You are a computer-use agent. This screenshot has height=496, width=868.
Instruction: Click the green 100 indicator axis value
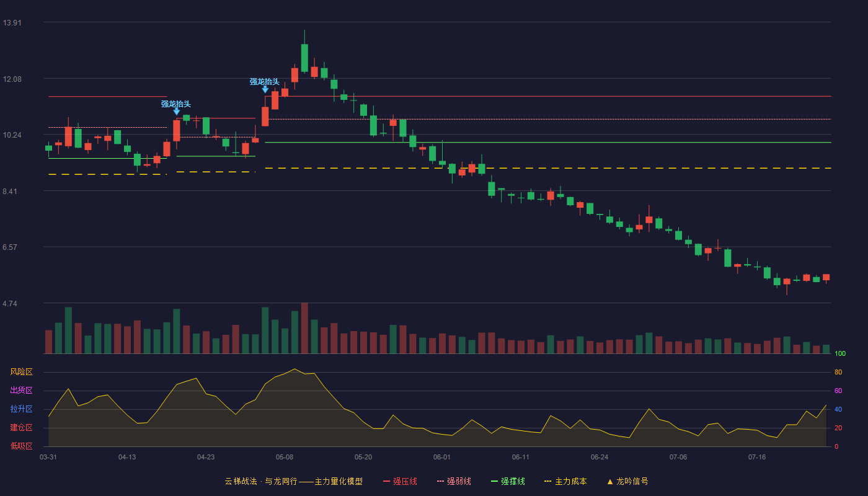coord(840,354)
